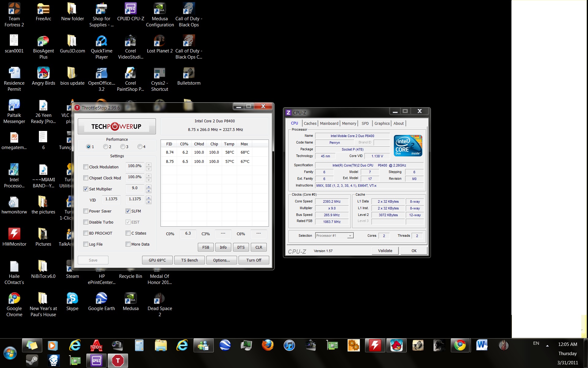Open the Graphics tab in CPU-Z
588x368 pixels.
(x=382, y=123)
